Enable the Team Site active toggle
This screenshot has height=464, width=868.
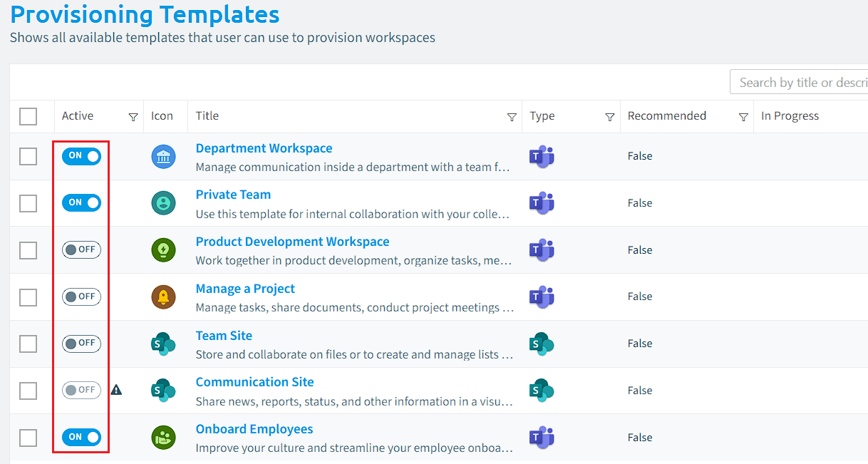coord(81,344)
